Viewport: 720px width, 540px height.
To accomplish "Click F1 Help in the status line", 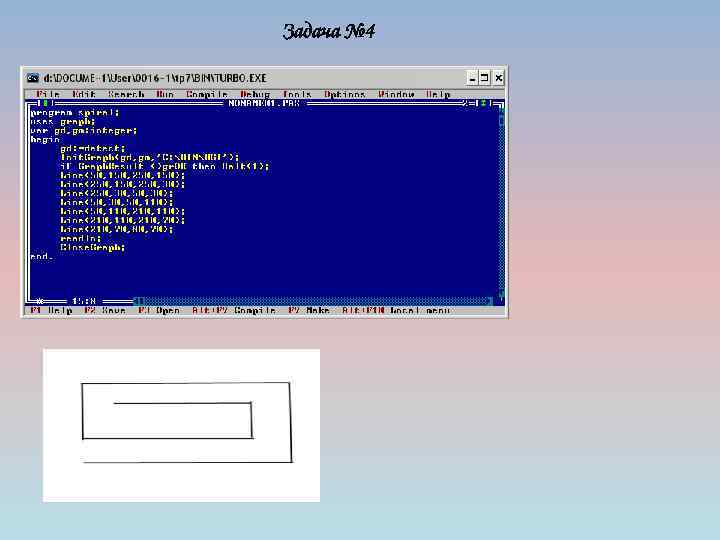I will coord(51,310).
